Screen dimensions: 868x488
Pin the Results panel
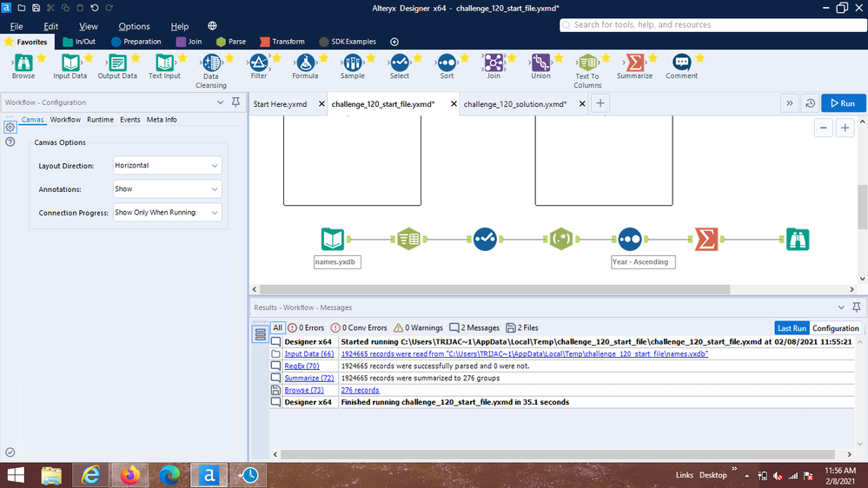tap(857, 307)
